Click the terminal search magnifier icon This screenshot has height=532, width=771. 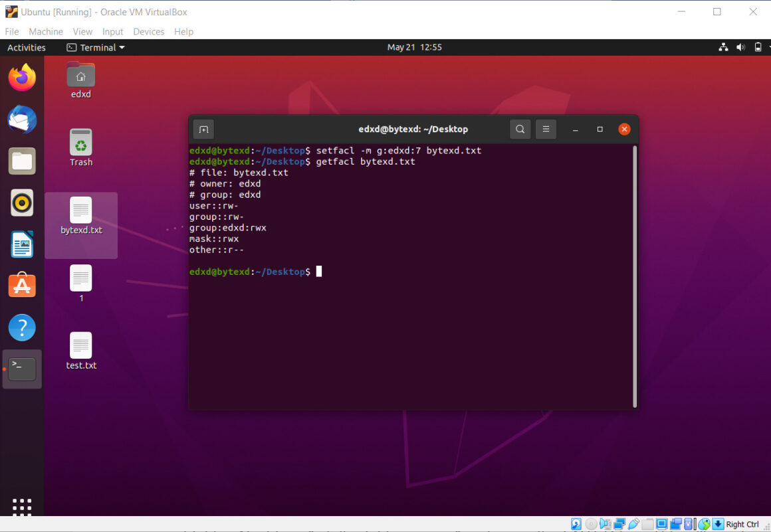pos(520,130)
